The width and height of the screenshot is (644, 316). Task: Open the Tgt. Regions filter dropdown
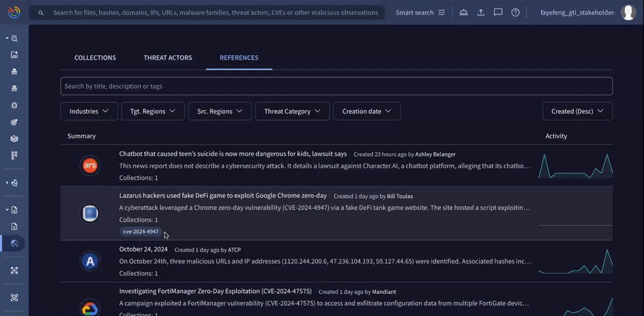tap(153, 111)
